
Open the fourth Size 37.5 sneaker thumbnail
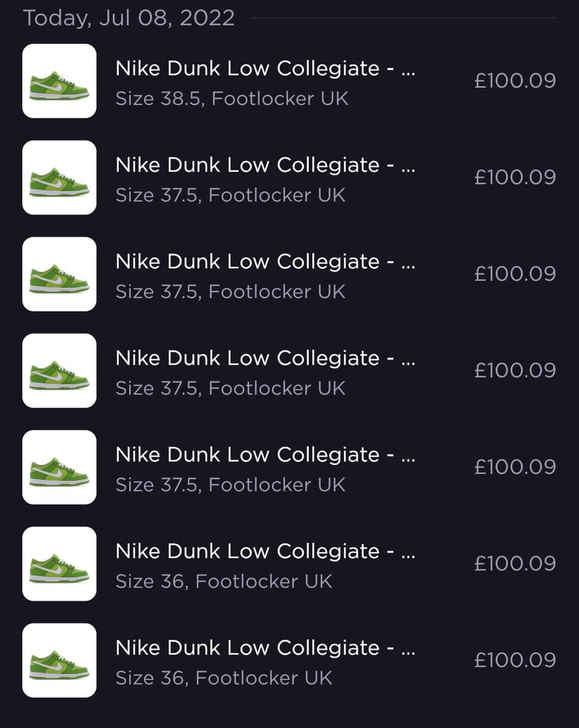coord(59,467)
